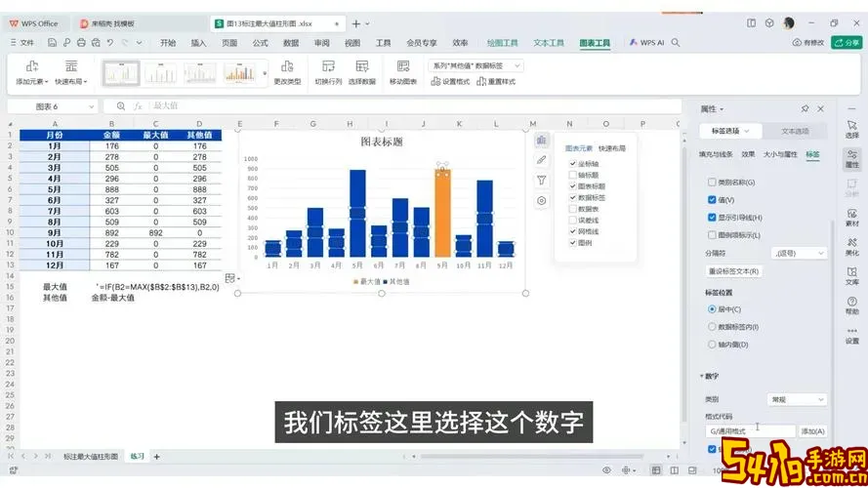Click 更改类型 (Change Chart Type) icon
Viewport: 868px width, 488px height.
click(x=287, y=72)
